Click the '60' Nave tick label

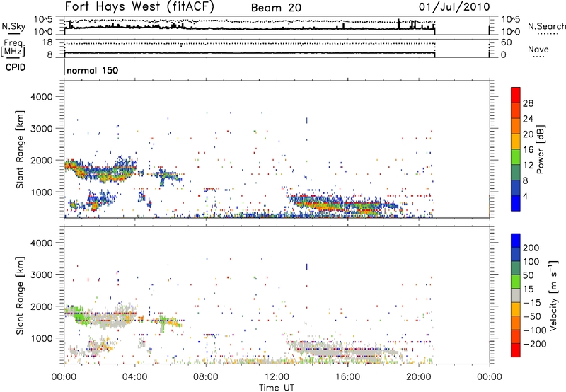click(506, 42)
